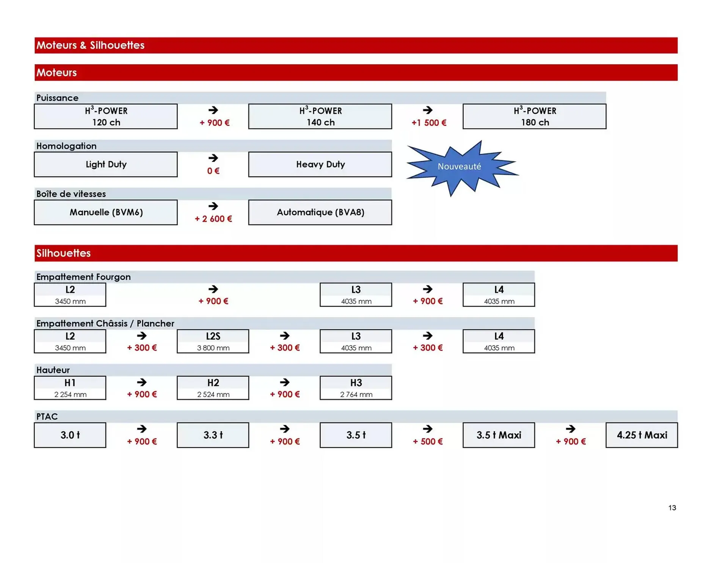Select the Heavy Duty homologation box
The height and width of the screenshot is (563, 728).
tap(320, 164)
